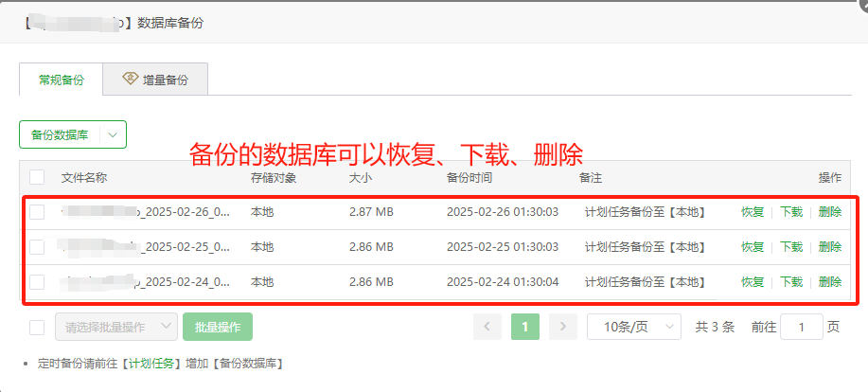Expand the 备份数据库 dropdown arrow
The image size is (868, 392).
pyautogui.click(x=113, y=134)
